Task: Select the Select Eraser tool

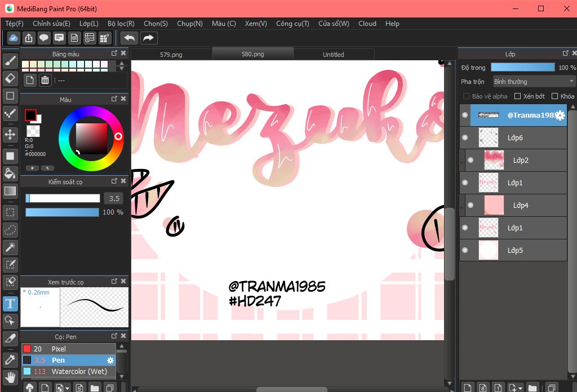Action: [10, 282]
